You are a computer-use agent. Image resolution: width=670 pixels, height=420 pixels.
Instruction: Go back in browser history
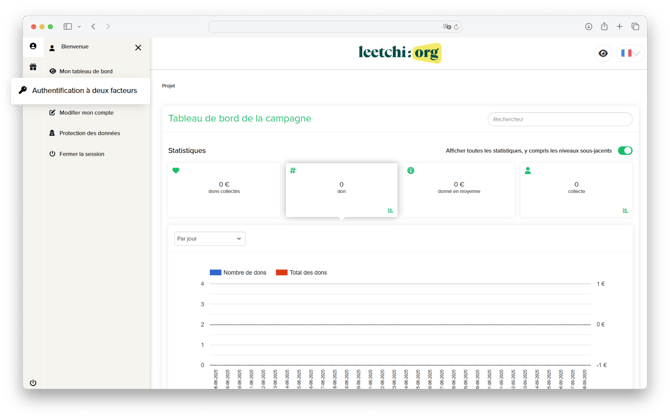[93, 26]
